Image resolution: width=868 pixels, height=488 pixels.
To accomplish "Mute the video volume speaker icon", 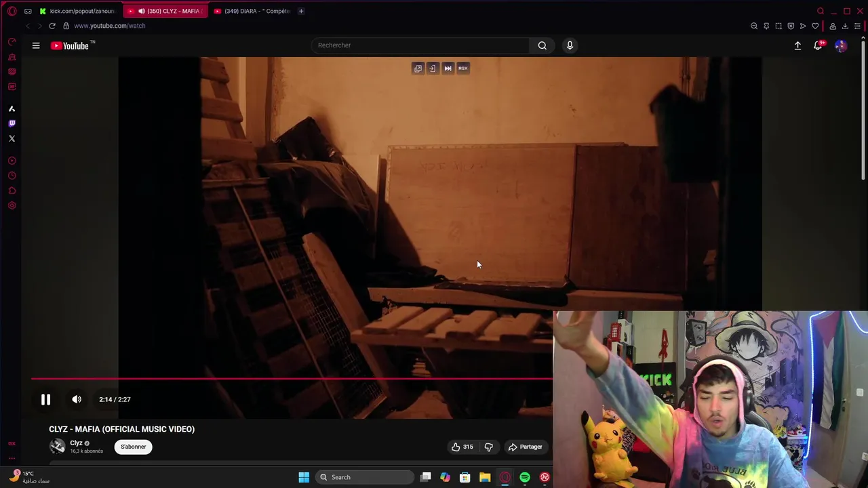I will (77, 400).
